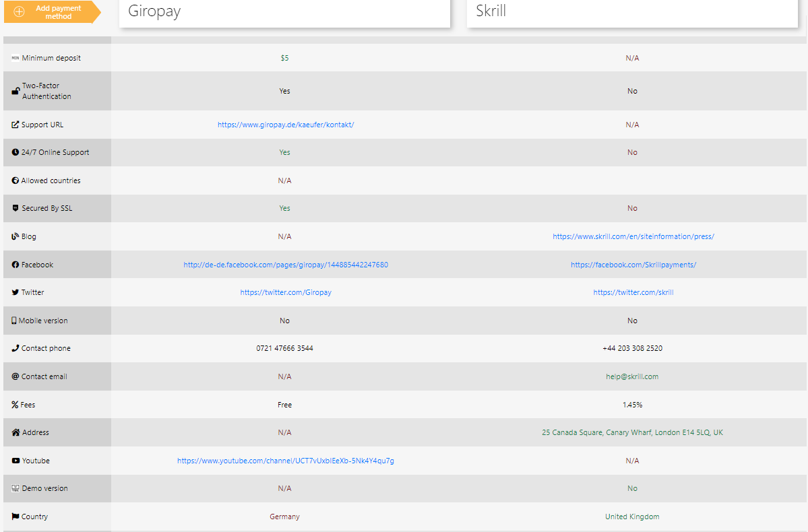The image size is (808, 532).
Task: Click the Mobile version label
Action: click(43, 321)
